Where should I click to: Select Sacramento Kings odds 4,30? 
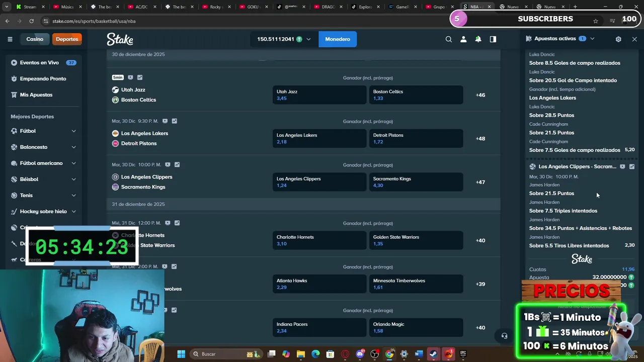(x=416, y=182)
